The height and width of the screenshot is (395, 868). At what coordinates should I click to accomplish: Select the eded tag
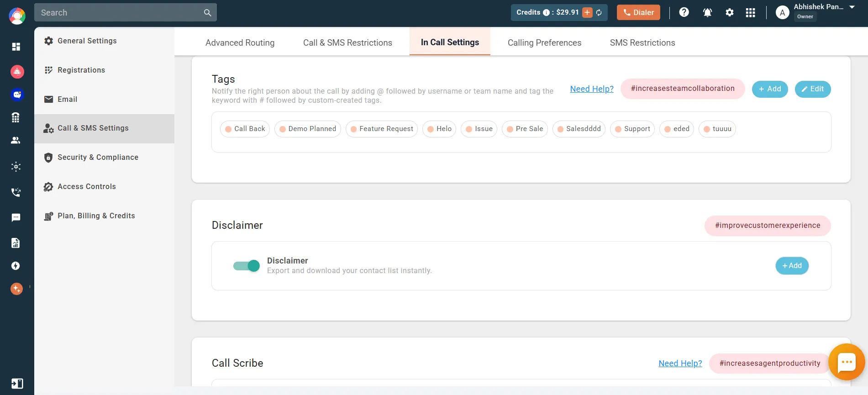point(677,129)
